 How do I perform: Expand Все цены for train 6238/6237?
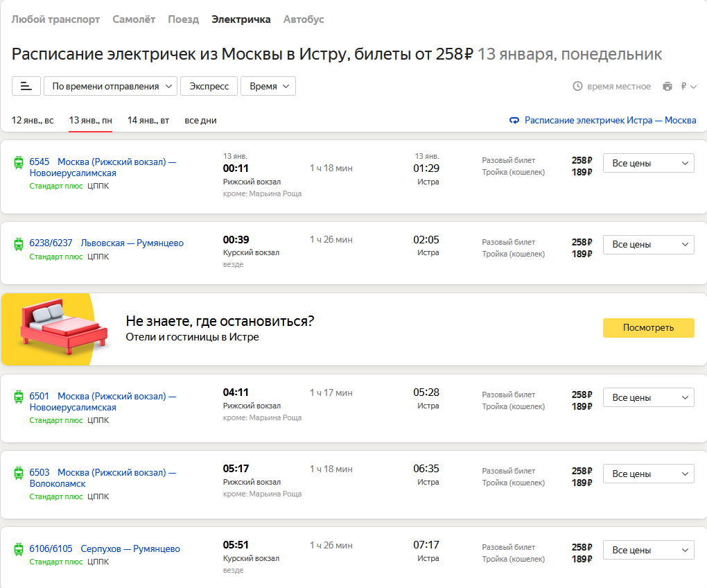pyautogui.click(x=648, y=244)
